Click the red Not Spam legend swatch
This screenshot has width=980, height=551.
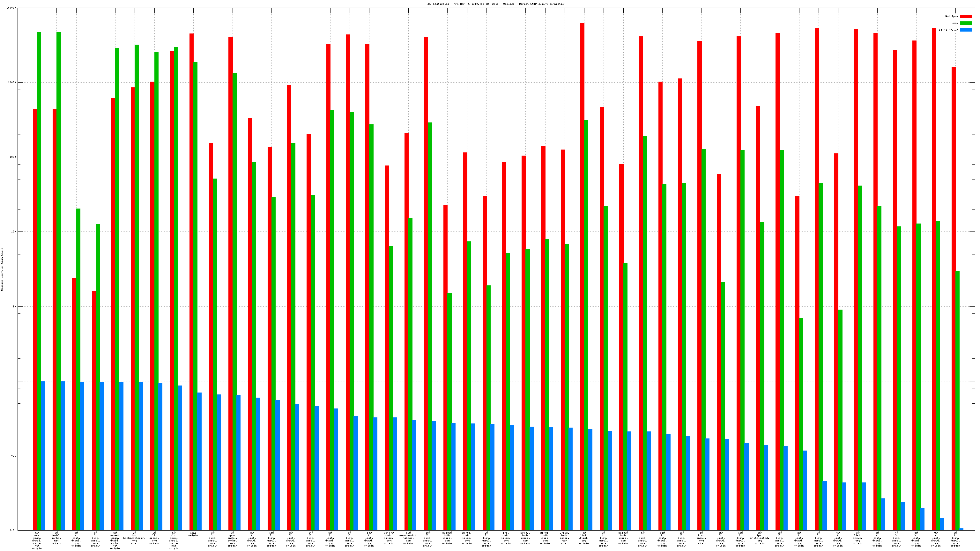(x=966, y=16)
